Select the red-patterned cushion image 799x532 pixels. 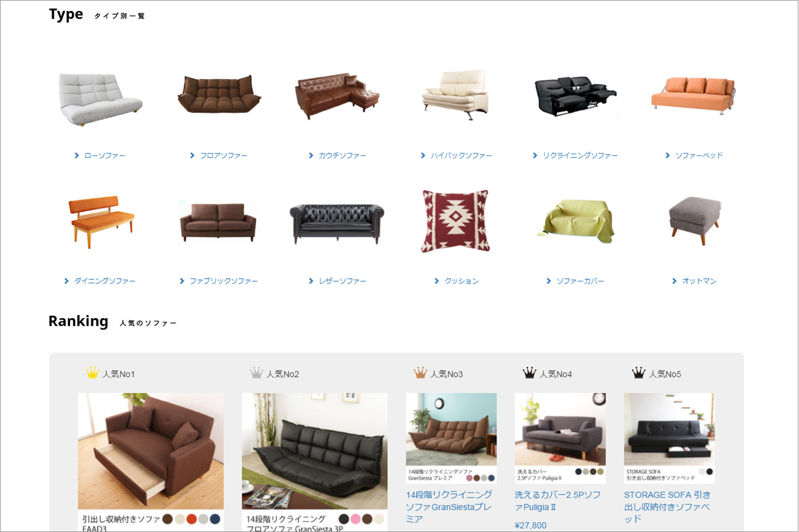pyautogui.click(x=455, y=221)
